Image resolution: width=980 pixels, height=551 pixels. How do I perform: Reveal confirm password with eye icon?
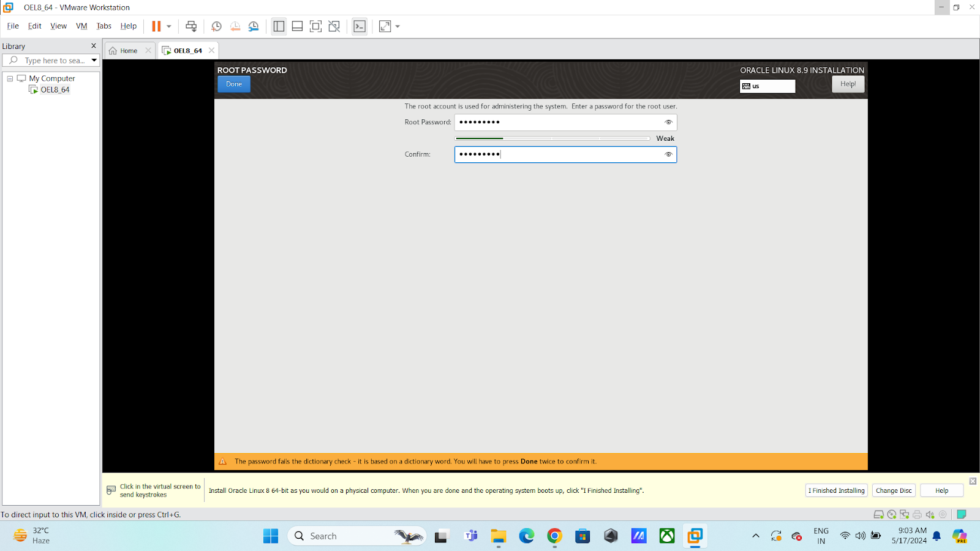[668, 154]
